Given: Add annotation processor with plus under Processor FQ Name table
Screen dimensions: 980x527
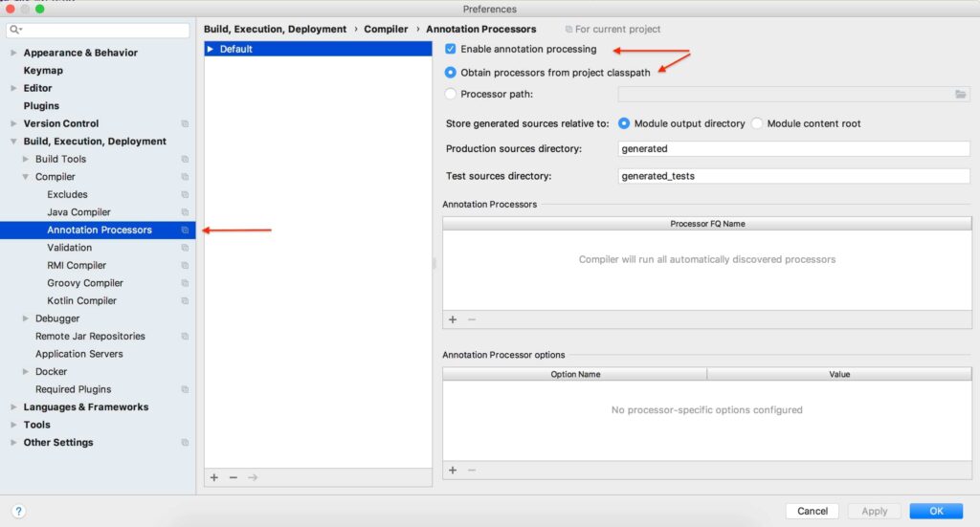Looking at the screenshot, I should [453, 319].
